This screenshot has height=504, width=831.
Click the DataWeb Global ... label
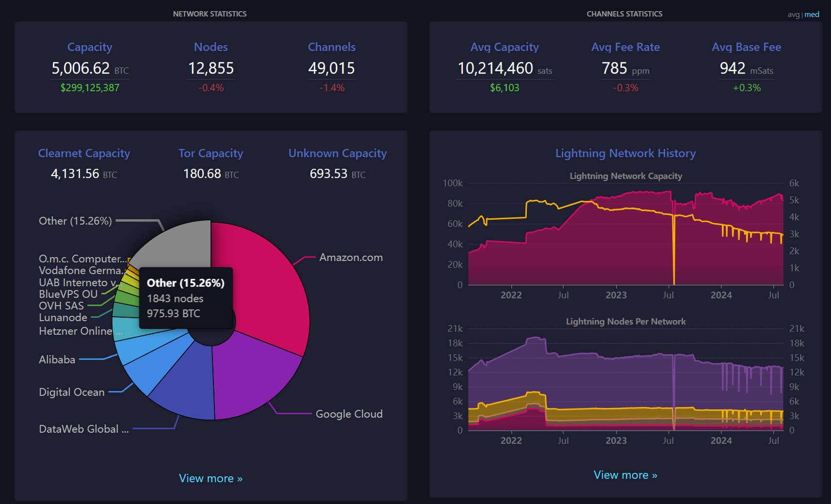click(x=83, y=429)
